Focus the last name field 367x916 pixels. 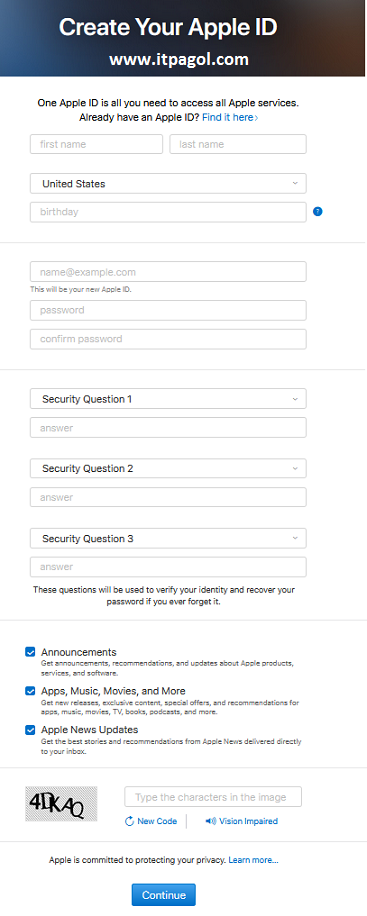pos(238,144)
